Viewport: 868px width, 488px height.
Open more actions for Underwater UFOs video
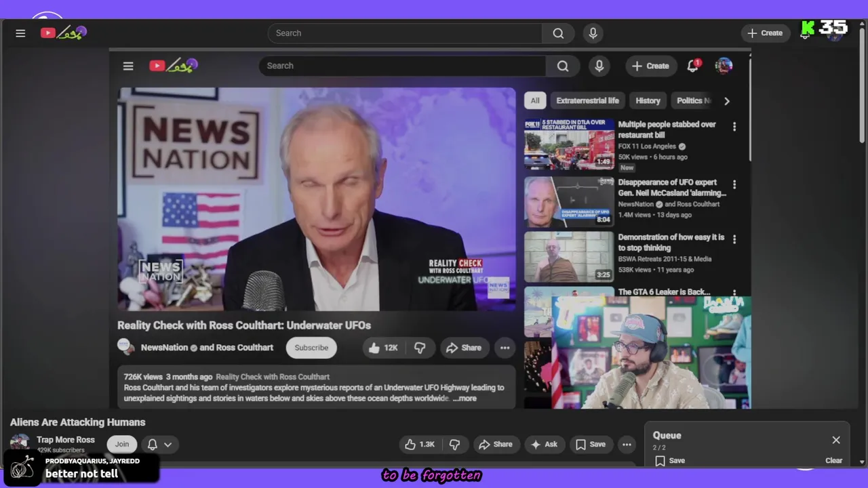505,348
